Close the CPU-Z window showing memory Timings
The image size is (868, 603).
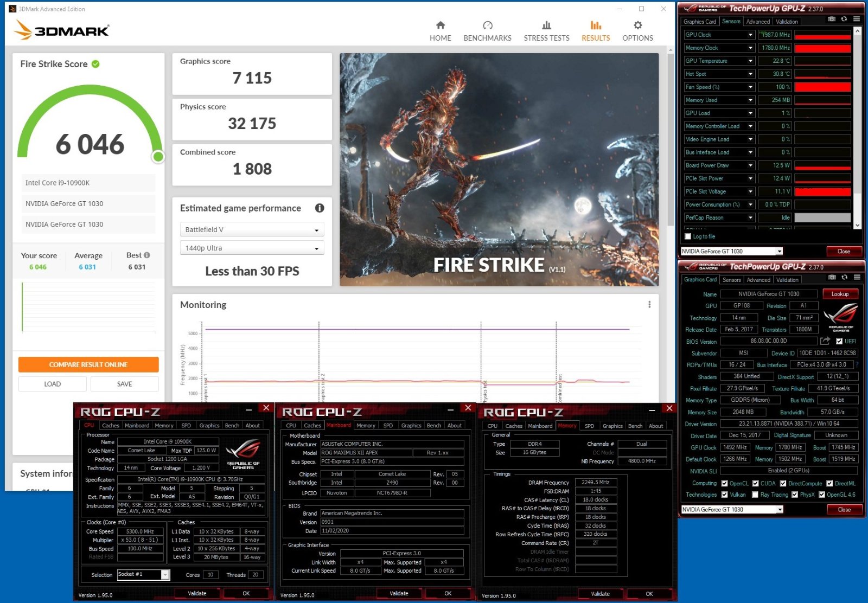(669, 408)
